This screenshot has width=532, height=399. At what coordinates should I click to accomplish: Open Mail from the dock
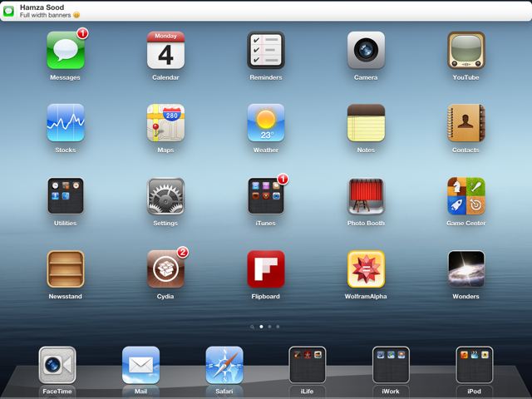[140, 365]
